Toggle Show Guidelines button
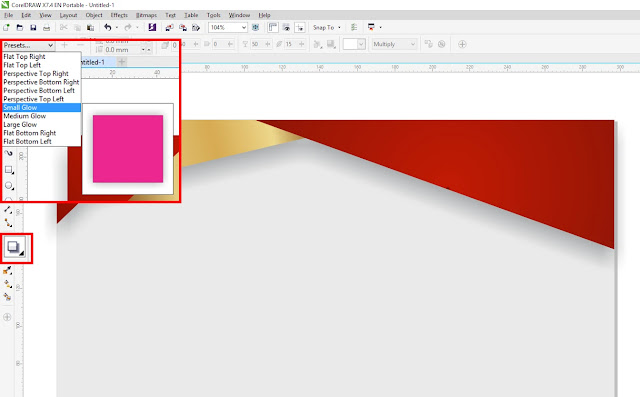Screen dimensions: 640x397 (x=300, y=27)
